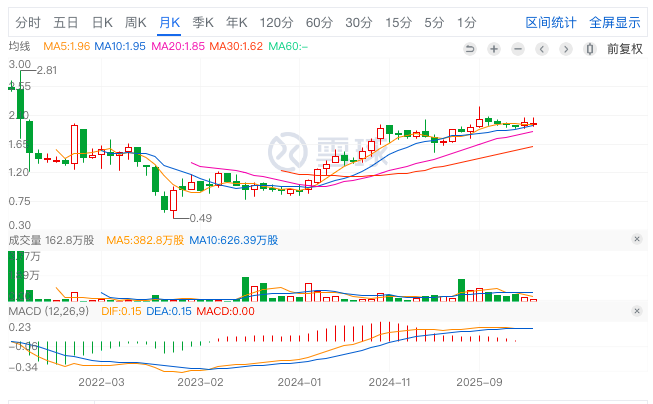Switch to the 五日 tab
Screen dimensions: 653x404
(66, 22)
